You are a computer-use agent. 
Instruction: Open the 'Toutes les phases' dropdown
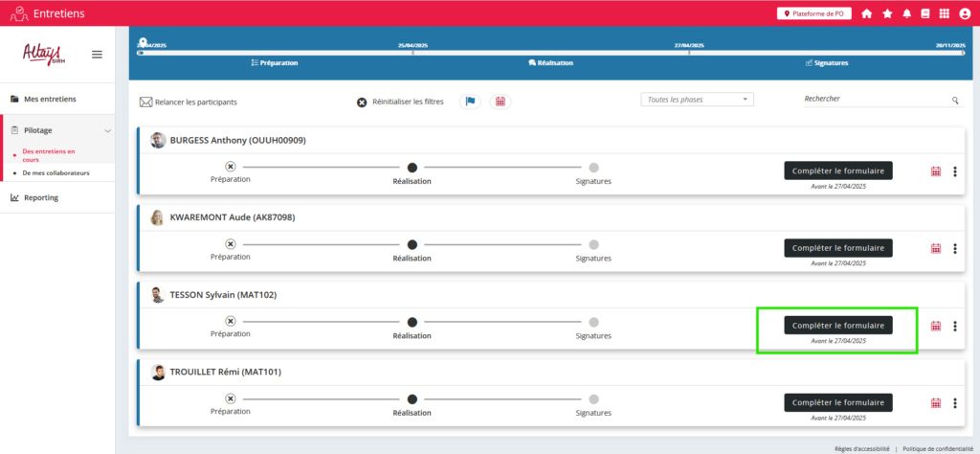click(697, 99)
